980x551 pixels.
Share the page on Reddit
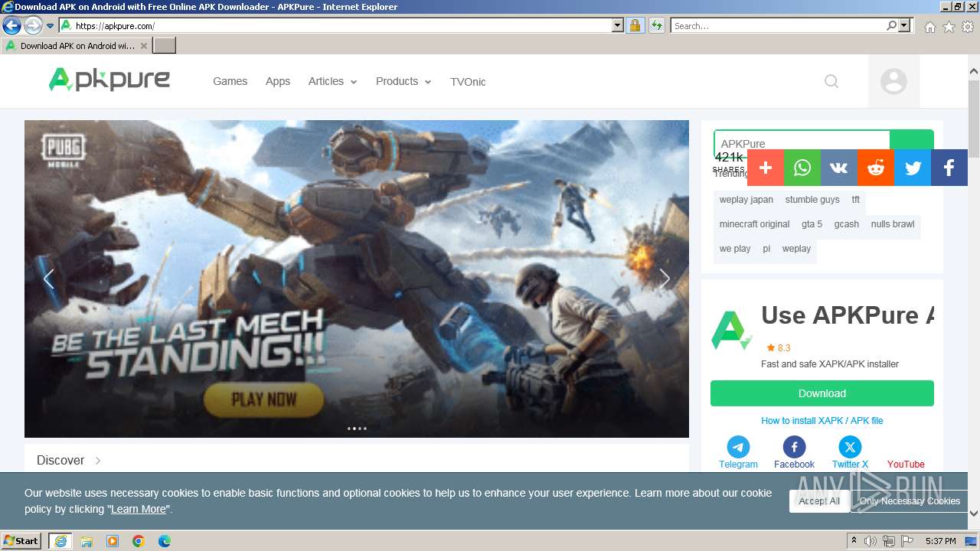[876, 168]
